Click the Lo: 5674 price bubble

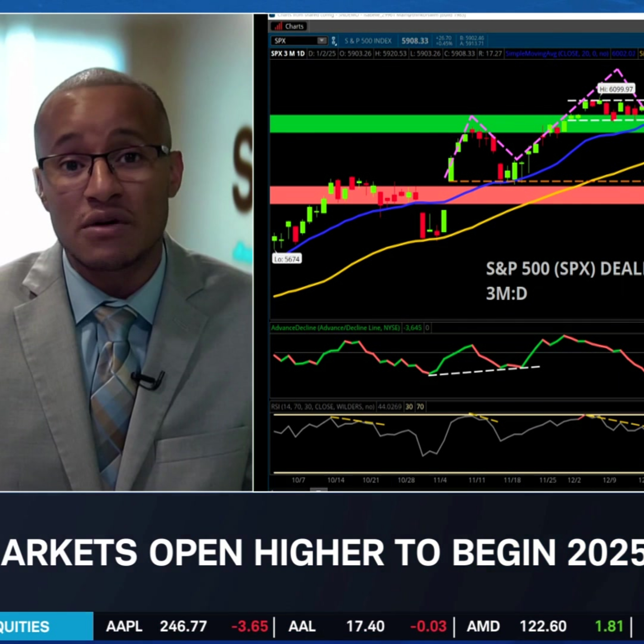pyautogui.click(x=287, y=259)
